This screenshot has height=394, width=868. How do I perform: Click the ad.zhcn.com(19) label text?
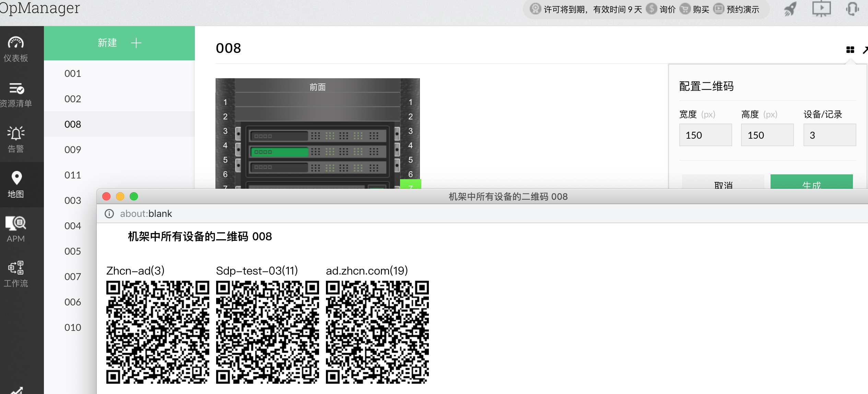point(367,271)
